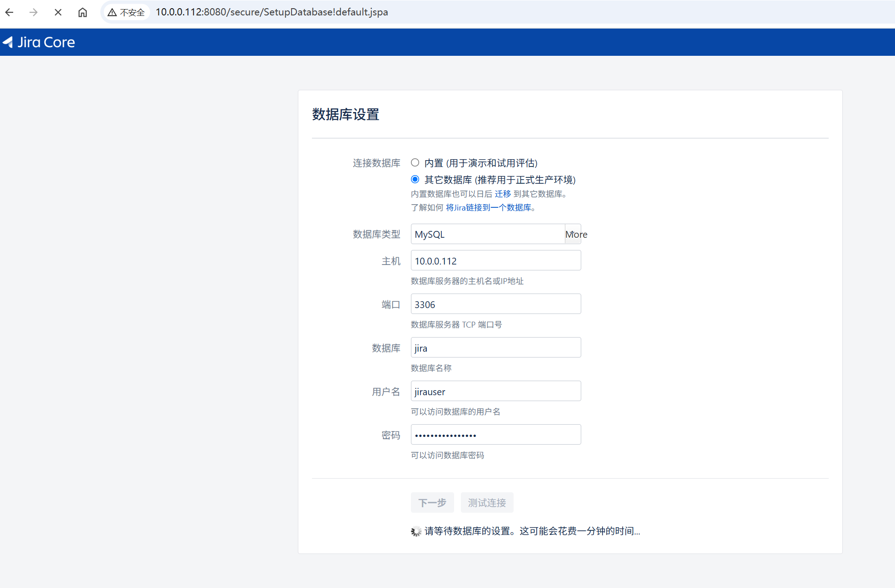This screenshot has width=895, height=588.
Task: Select the built-in database radio option
Action: point(415,162)
